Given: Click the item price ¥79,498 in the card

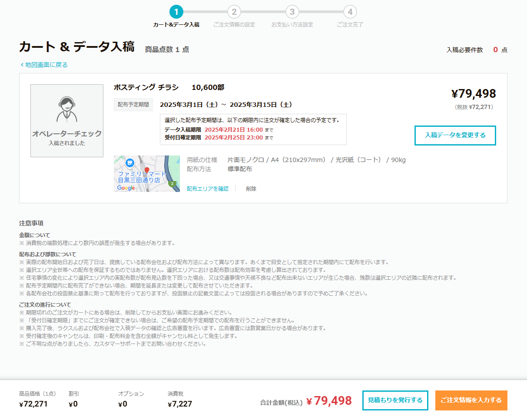Looking at the screenshot, I should click(474, 94).
